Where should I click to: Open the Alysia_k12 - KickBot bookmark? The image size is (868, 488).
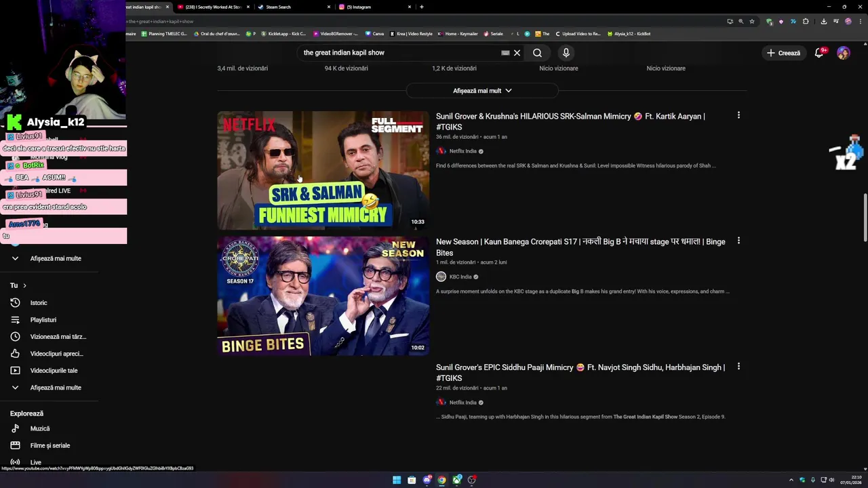point(629,33)
